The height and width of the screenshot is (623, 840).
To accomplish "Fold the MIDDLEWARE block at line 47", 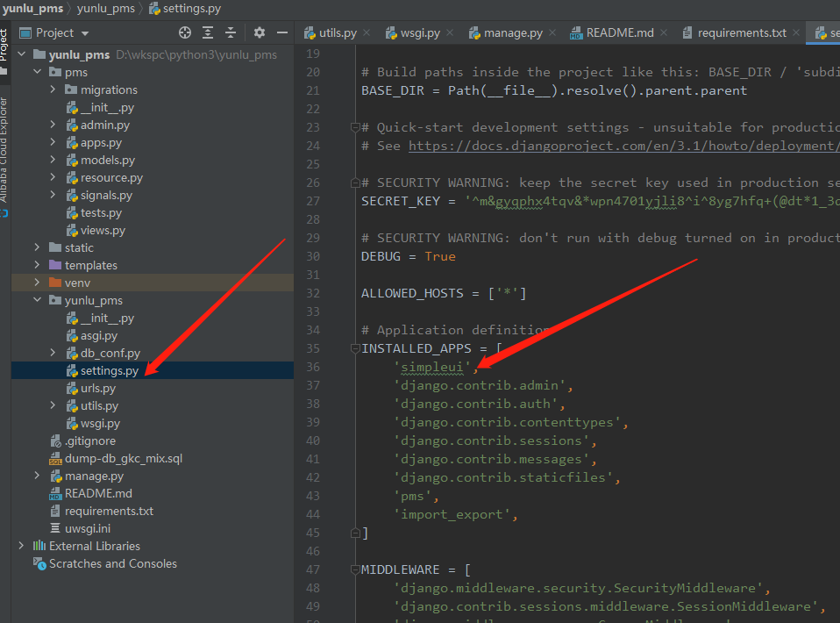I will (354, 569).
